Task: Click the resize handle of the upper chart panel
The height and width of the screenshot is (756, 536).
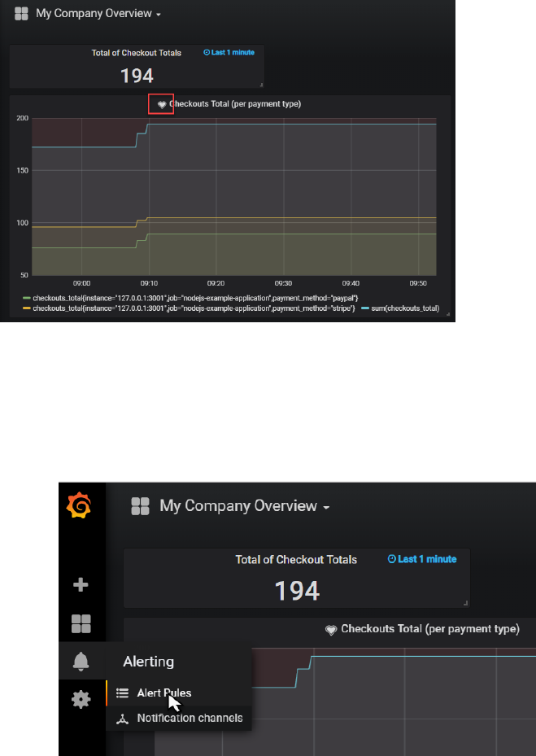Action: click(x=448, y=314)
